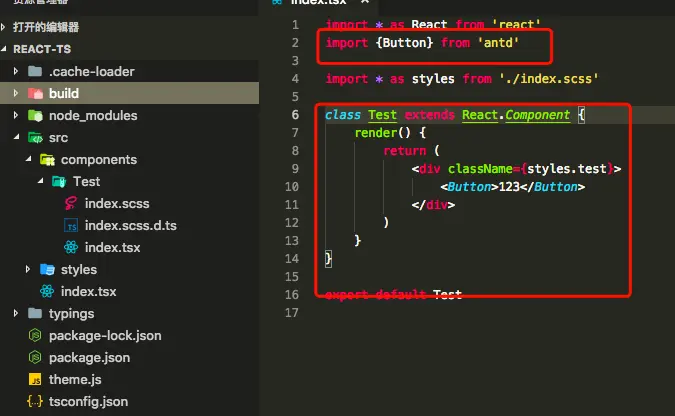
Task: Select the build folder name
Action: click(64, 93)
